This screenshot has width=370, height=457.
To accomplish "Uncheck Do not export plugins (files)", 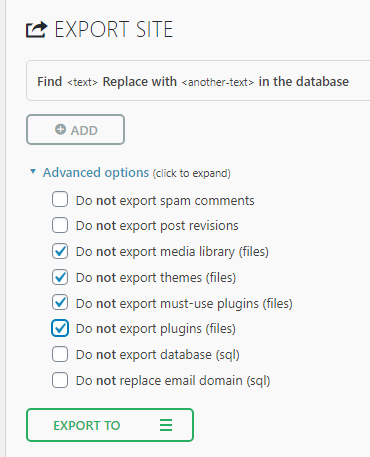I will point(60,328).
